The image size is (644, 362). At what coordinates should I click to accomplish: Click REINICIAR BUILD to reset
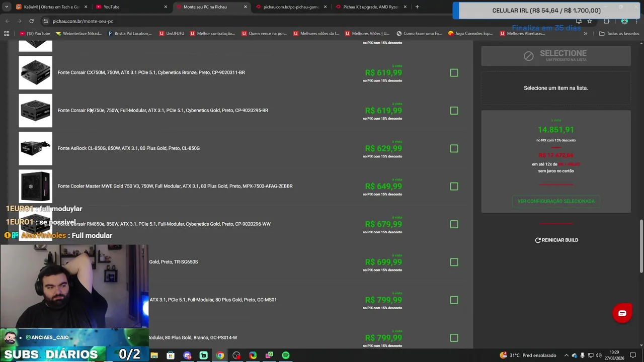coord(556,240)
